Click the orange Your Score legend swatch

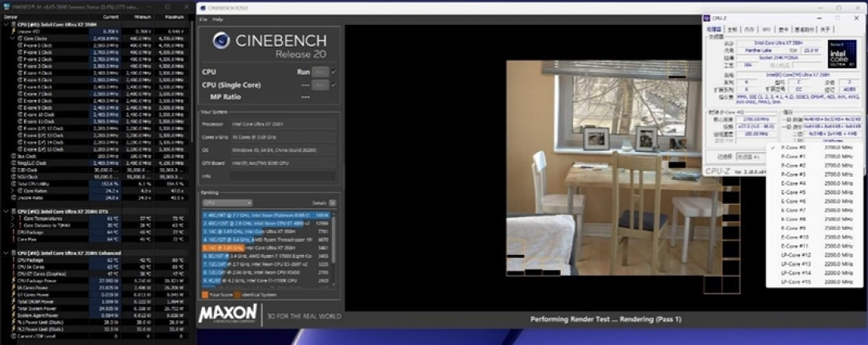coord(205,295)
